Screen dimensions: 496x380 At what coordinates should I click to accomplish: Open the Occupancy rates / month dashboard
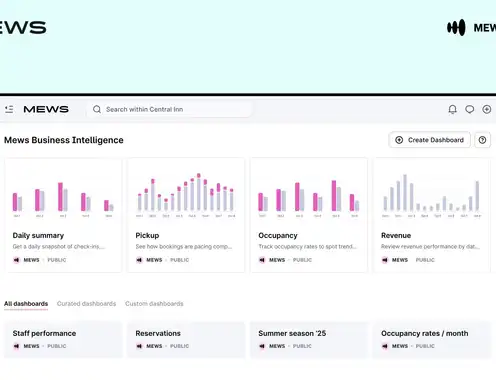pos(432,340)
